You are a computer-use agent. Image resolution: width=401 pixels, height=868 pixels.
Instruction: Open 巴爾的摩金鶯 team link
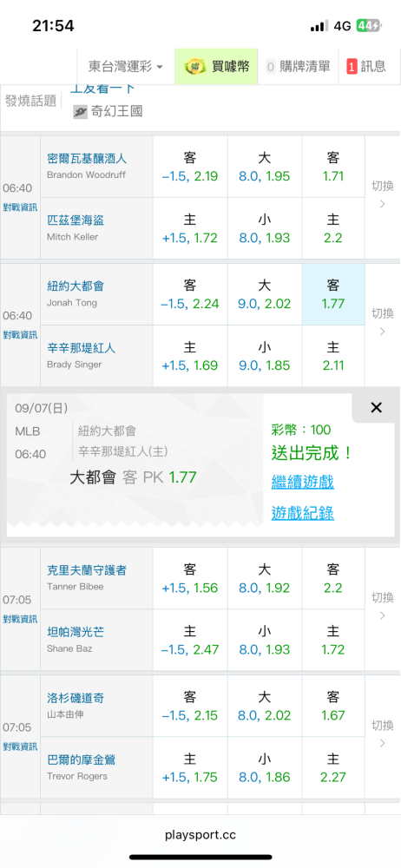tap(82, 760)
